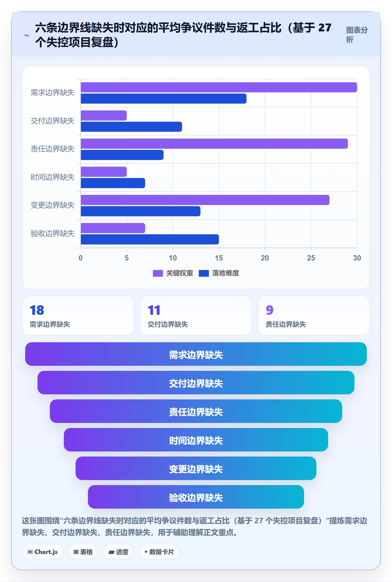Click the blue chart bar for 交付边界缺失

click(131, 127)
